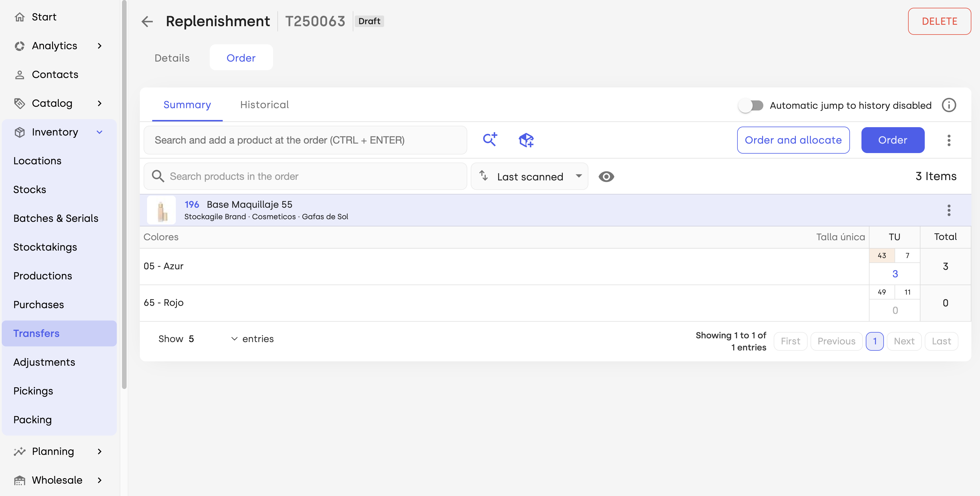Expand the Analytics menu chevron
The height and width of the screenshot is (496, 980).
100,46
